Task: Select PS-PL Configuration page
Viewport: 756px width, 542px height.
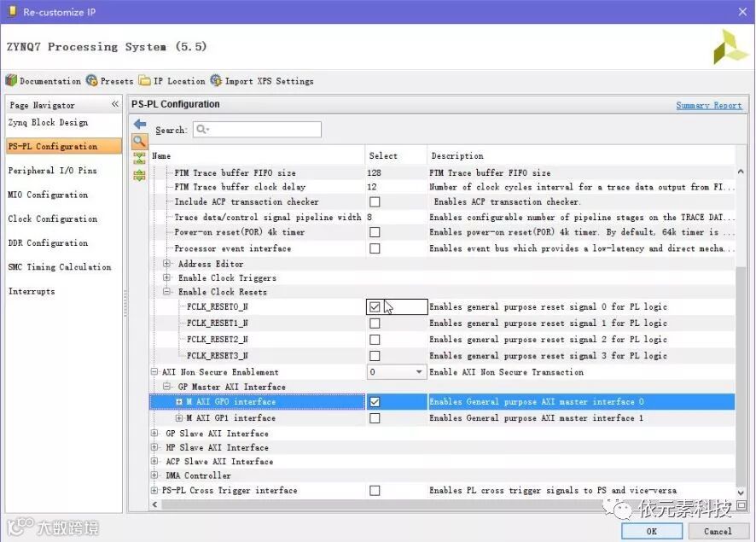Action: [x=64, y=146]
